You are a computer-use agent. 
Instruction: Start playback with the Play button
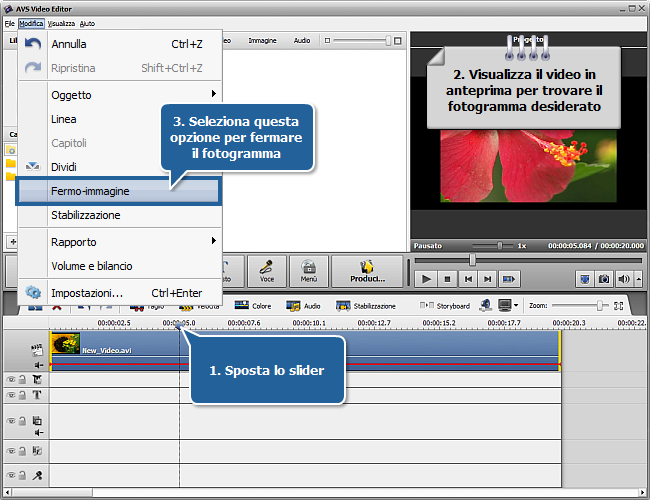(426, 279)
